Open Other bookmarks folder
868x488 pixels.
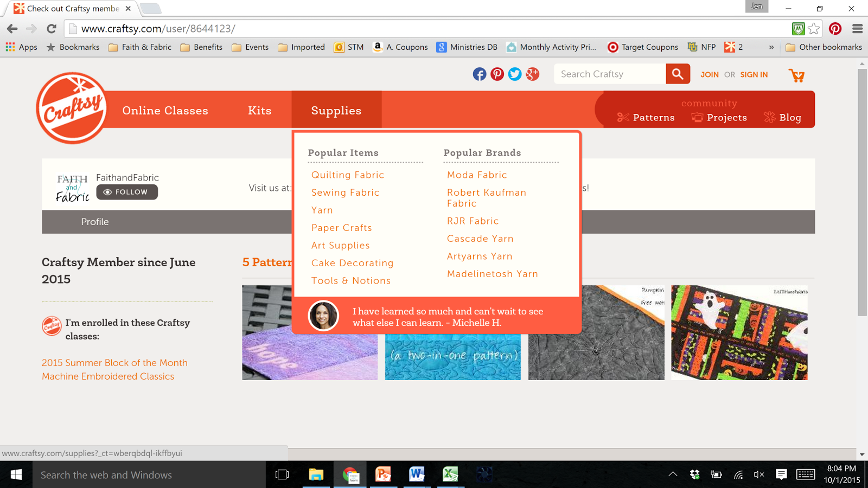(x=824, y=47)
